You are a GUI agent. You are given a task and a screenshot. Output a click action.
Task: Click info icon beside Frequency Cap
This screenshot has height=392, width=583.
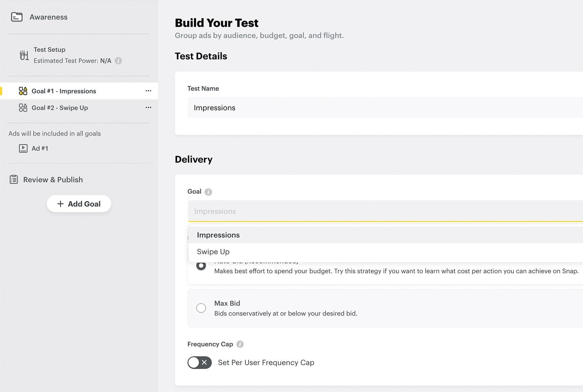[240, 344]
